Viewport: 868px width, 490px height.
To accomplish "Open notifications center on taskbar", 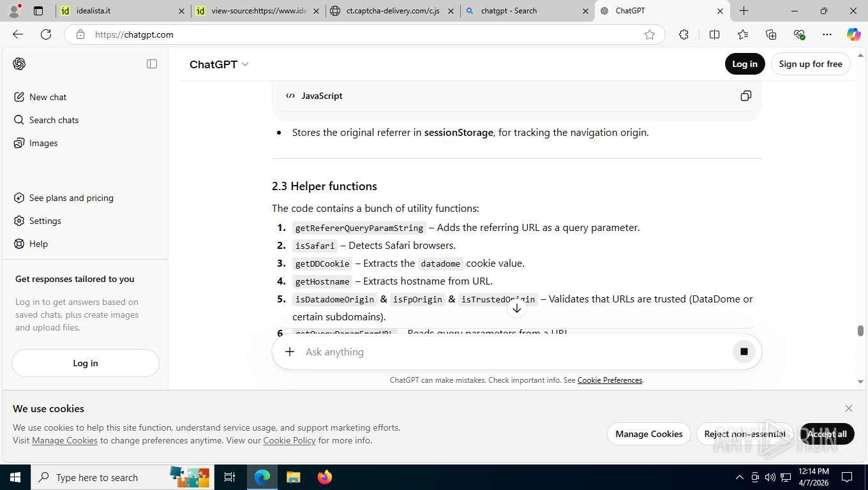I will coord(847,477).
